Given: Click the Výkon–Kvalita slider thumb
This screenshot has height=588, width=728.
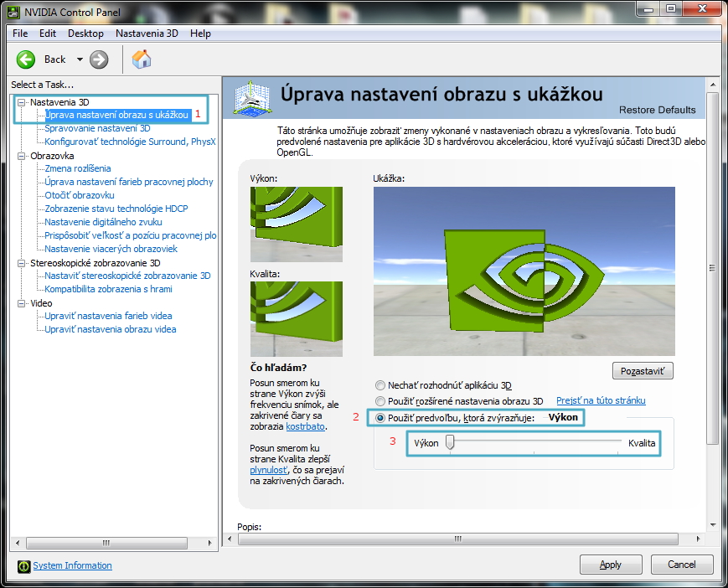Looking at the screenshot, I should (x=450, y=442).
